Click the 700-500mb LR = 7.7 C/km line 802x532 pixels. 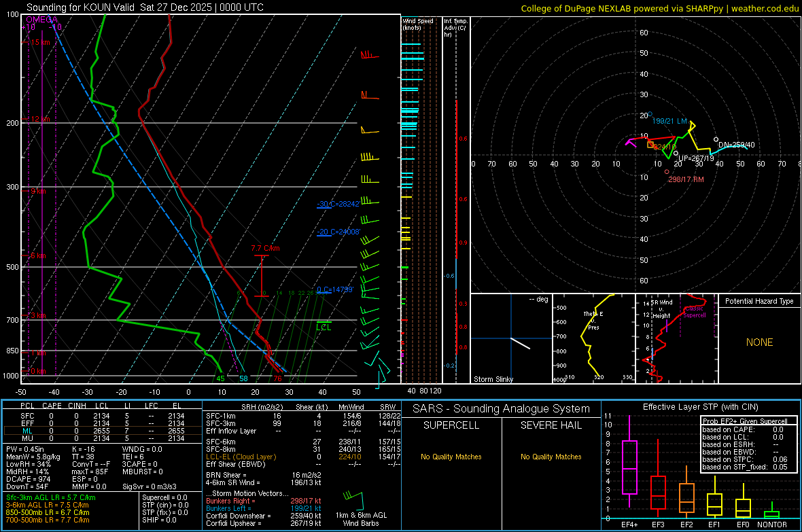pos(48,520)
